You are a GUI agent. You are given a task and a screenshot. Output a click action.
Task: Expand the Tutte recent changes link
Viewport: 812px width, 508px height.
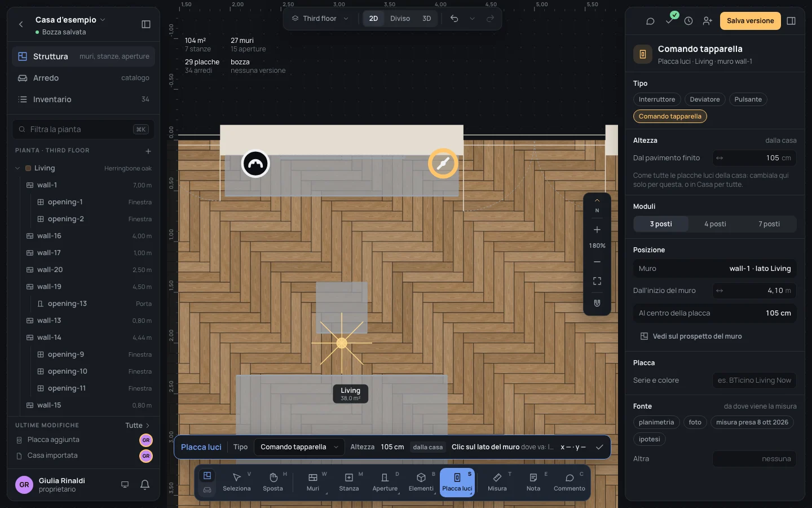coord(138,426)
